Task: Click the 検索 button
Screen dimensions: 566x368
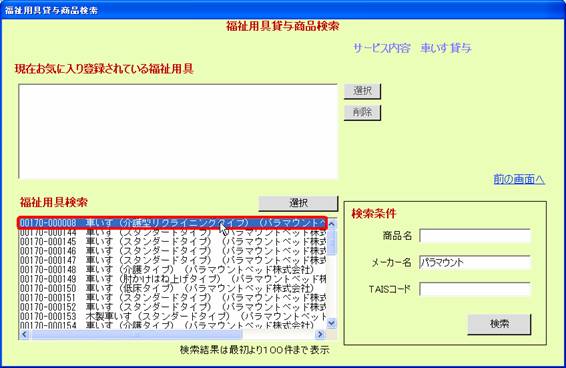Action: 499,324
